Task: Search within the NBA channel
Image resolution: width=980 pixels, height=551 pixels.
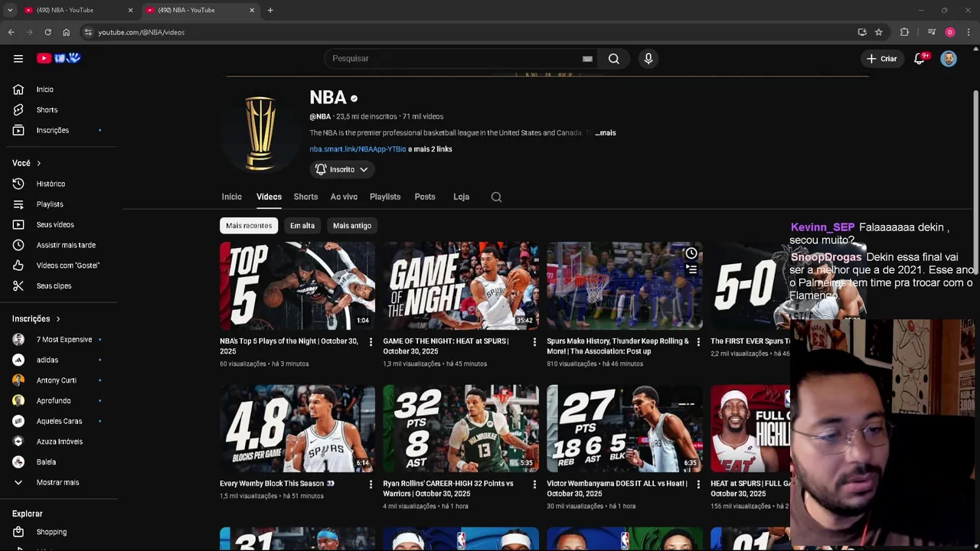Action: pyautogui.click(x=496, y=197)
